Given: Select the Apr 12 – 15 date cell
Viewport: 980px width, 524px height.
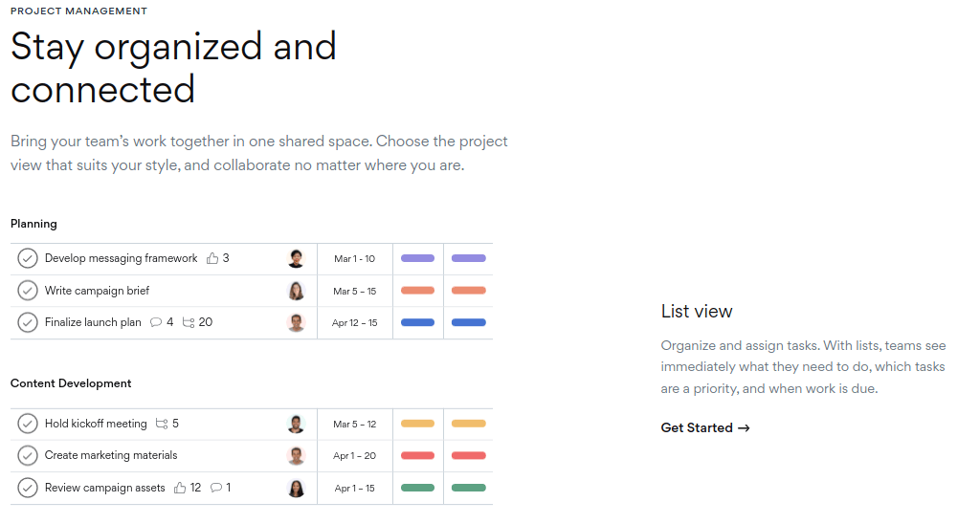Looking at the screenshot, I should (x=354, y=323).
